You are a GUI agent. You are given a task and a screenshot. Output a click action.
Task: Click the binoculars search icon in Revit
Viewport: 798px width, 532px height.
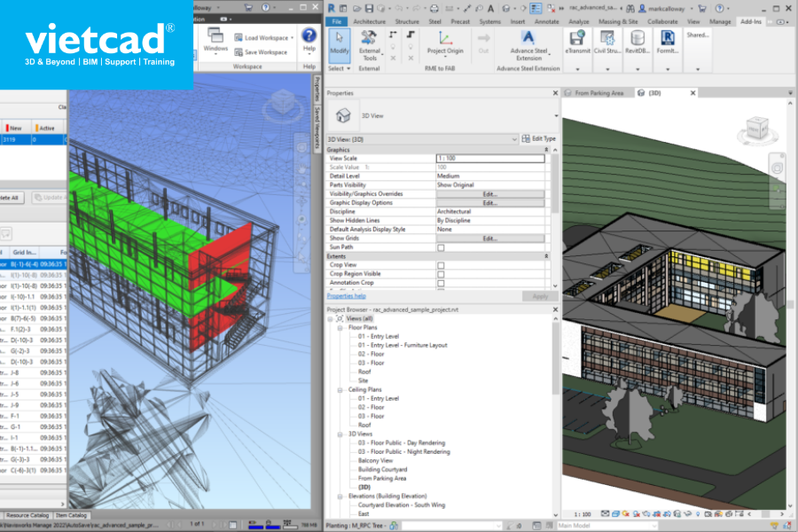(x=630, y=8)
